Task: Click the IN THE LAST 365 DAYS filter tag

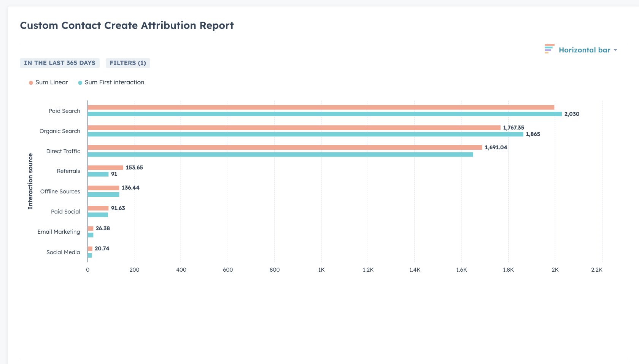Action: click(60, 63)
